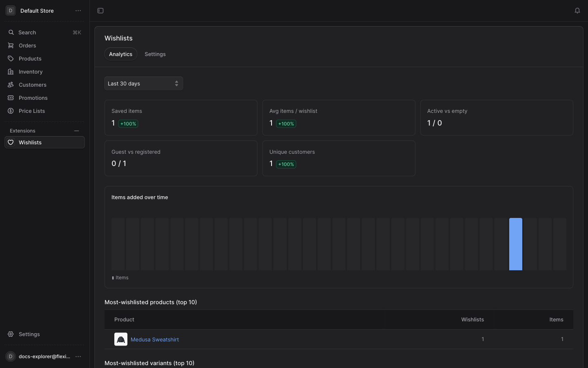Open the Last 30 days date range dropdown
Screen dimensions: 588x368
(x=144, y=83)
